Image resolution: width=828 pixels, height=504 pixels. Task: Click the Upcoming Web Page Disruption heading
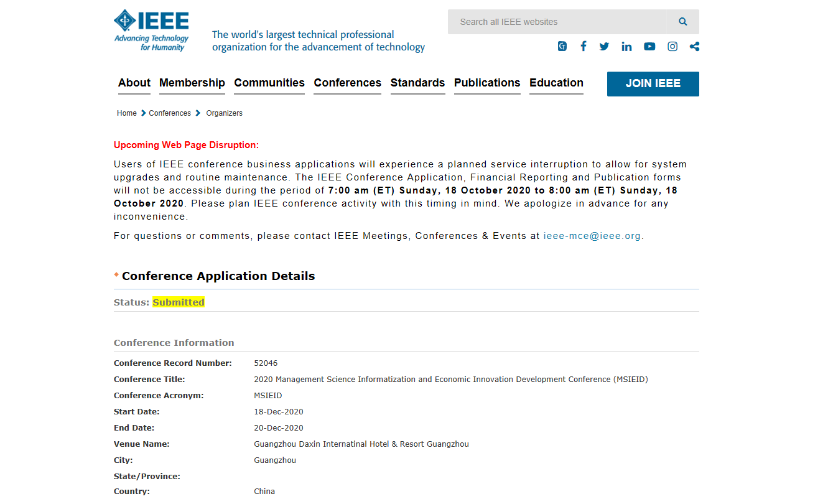186,145
